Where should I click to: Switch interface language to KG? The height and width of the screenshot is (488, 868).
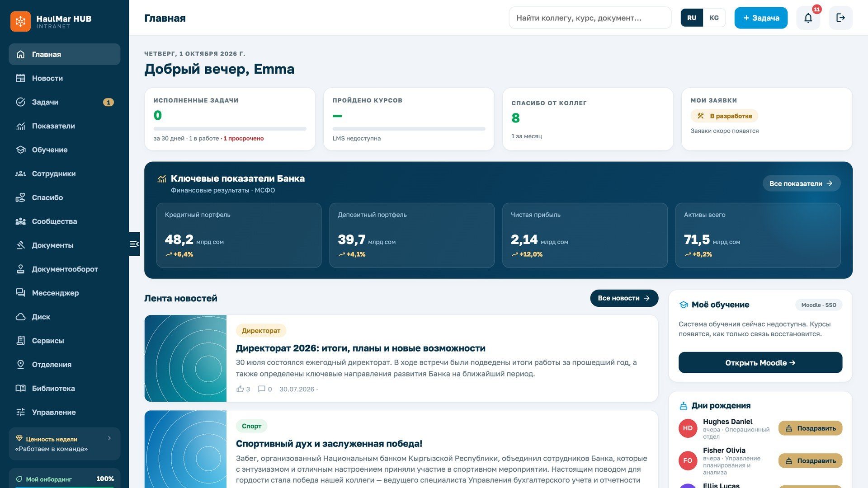tap(714, 18)
